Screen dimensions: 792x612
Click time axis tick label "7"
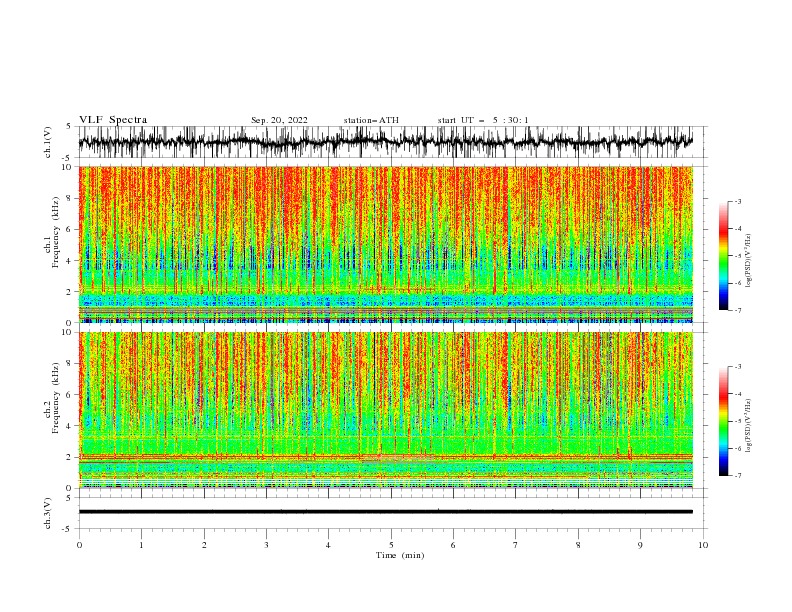point(516,545)
